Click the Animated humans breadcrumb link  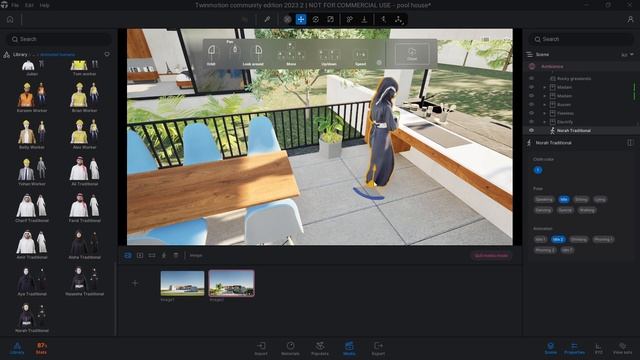[x=57, y=54]
